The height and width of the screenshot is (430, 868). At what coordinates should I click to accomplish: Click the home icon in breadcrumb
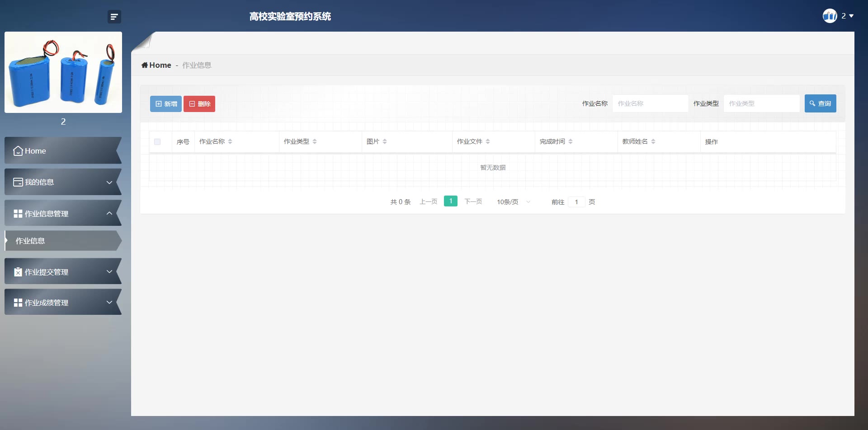click(x=145, y=65)
